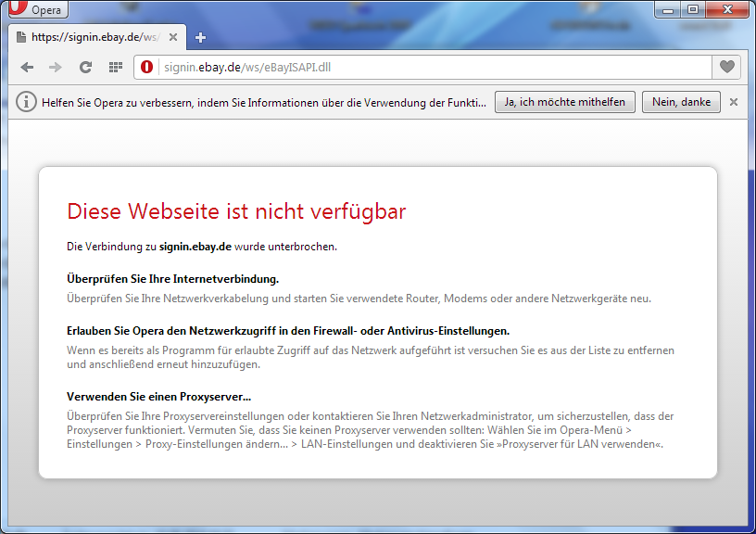Dismiss the Opera notification bar
Viewport: 756px width, 534px height.
[734, 102]
